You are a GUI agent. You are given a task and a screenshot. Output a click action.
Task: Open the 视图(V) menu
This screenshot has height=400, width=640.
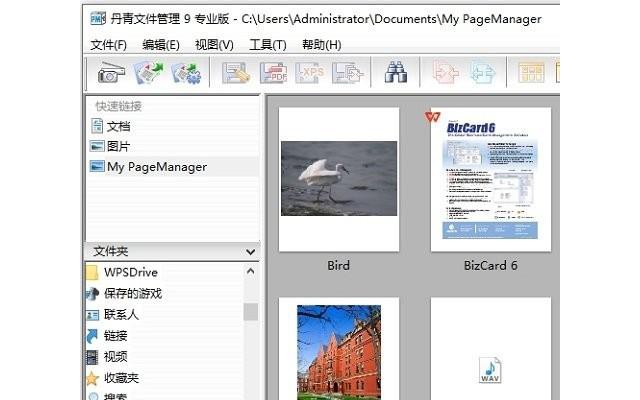pos(214,44)
